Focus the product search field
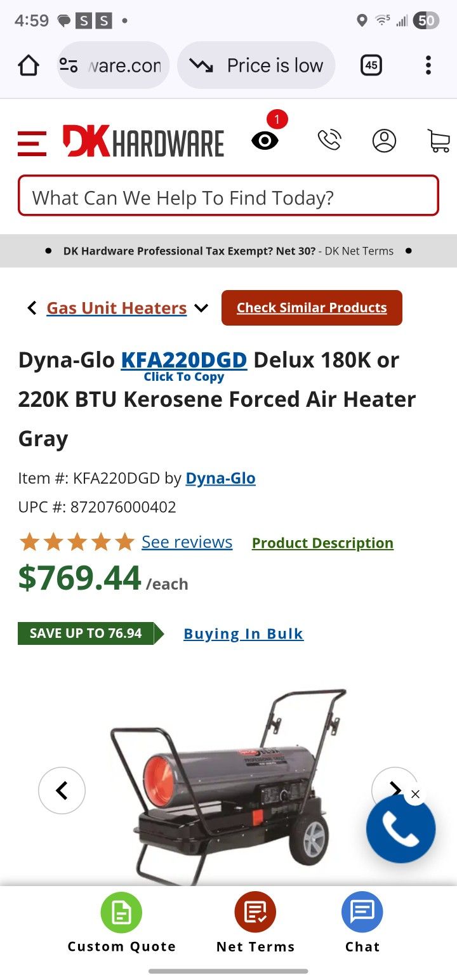The height and width of the screenshot is (980, 457). tap(228, 198)
